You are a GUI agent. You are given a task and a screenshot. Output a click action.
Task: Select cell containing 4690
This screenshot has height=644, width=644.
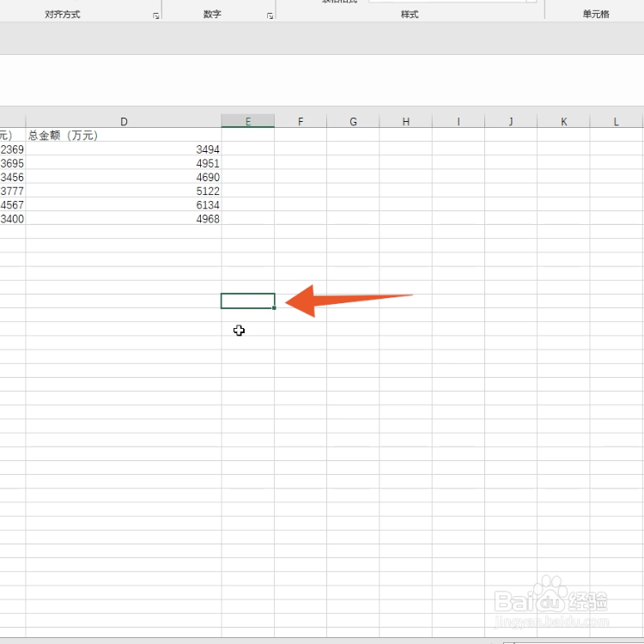[x=124, y=177]
